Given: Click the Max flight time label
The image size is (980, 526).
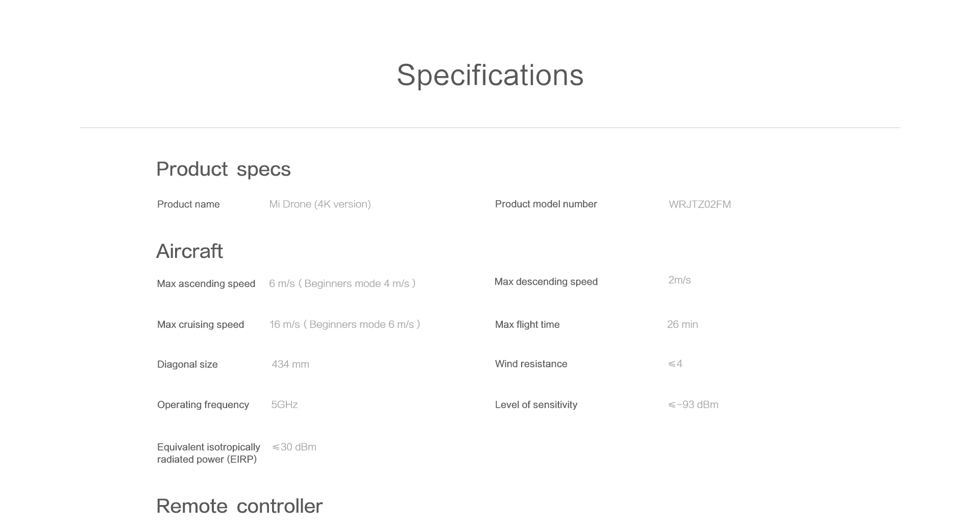Looking at the screenshot, I should (527, 325).
